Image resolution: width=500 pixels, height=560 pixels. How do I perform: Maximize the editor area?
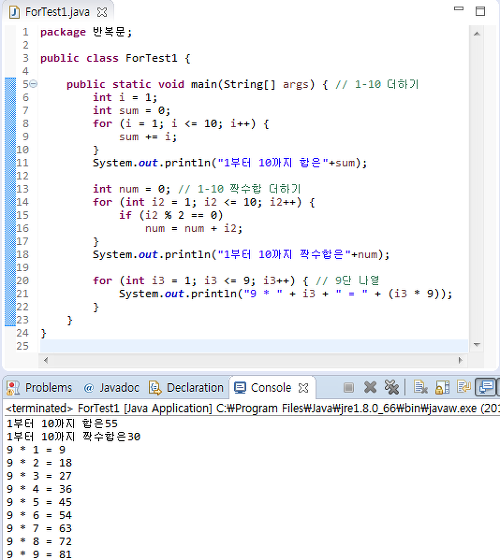click(x=480, y=11)
